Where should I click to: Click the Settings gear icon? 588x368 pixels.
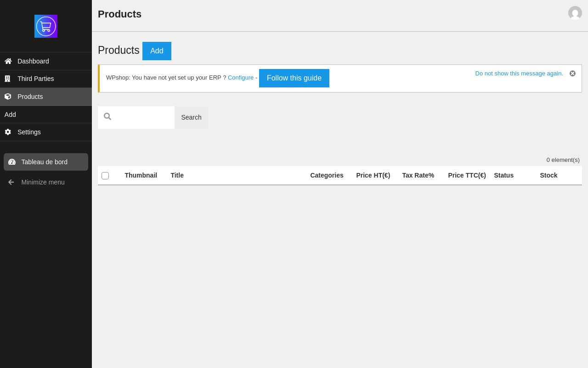8,132
